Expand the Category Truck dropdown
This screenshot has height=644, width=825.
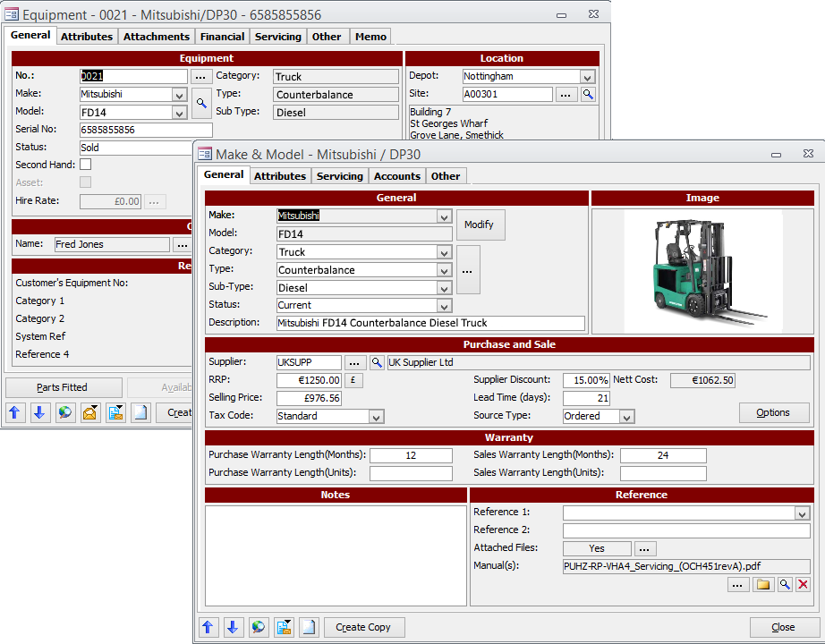pos(445,252)
